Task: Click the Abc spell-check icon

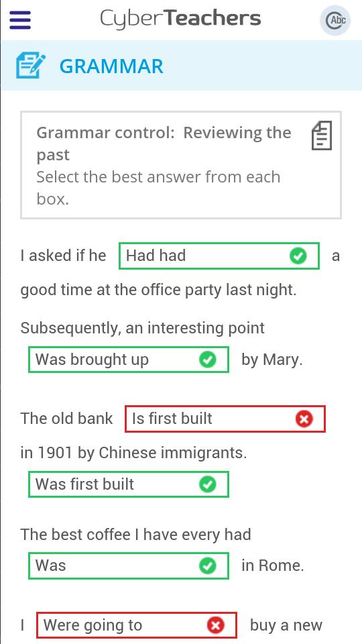Action: click(x=335, y=20)
